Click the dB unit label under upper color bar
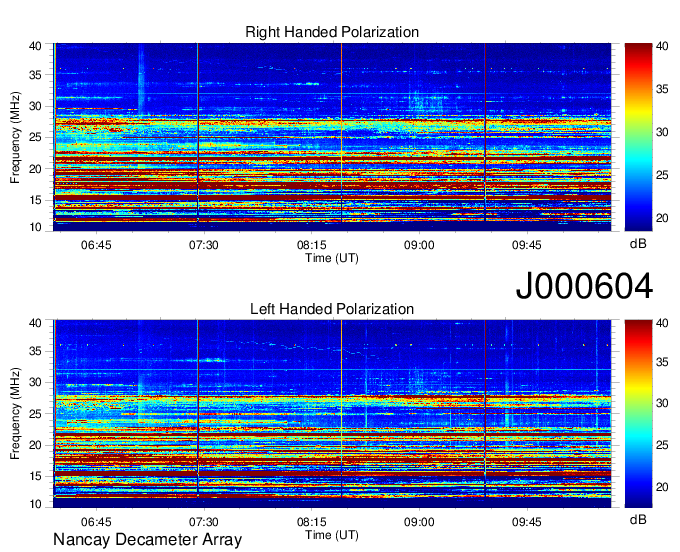The height and width of the screenshot is (552, 680). tap(638, 244)
